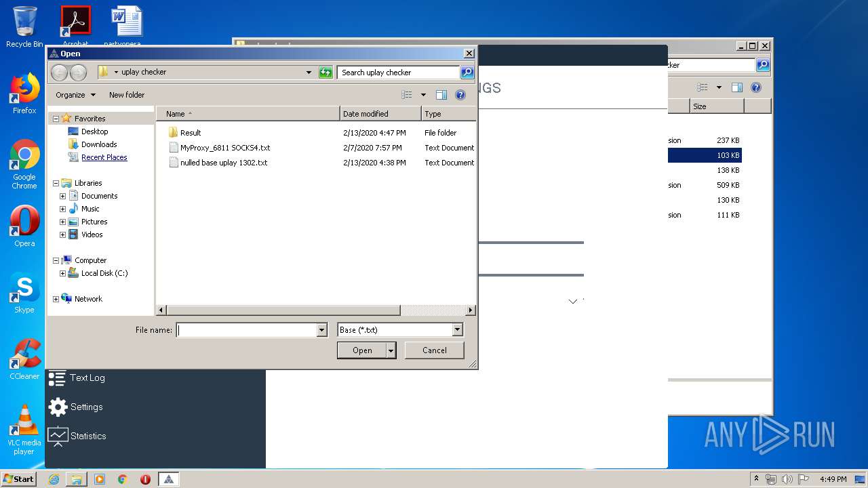Image resolution: width=868 pixels, height=488 pixels.
Task: Select the Videos library
Action: tap(92, 235)
